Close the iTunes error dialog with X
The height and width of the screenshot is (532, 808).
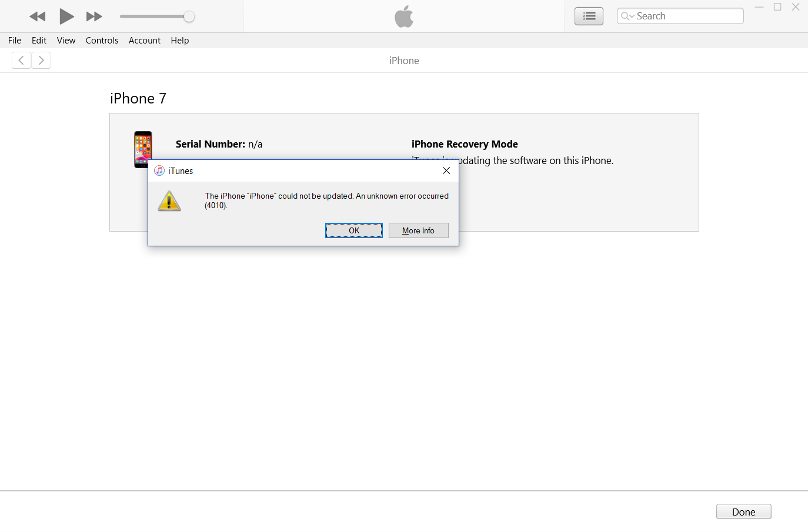point(446,170)
